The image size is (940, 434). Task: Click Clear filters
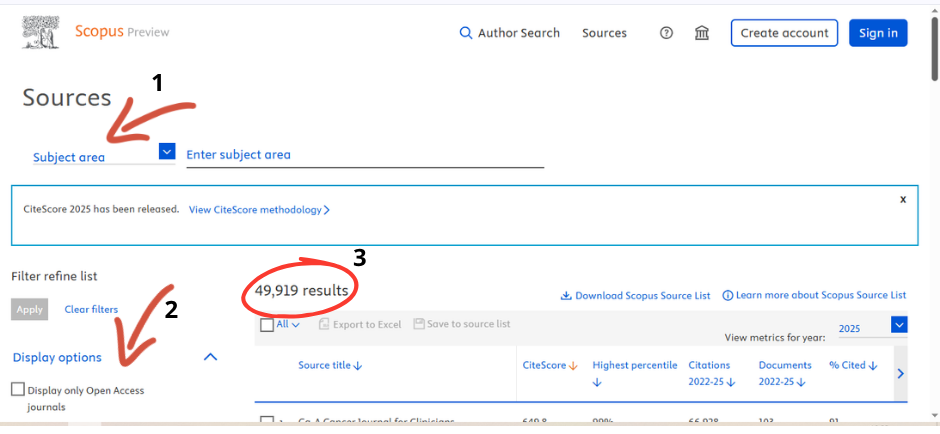click(x=91, y=309)
